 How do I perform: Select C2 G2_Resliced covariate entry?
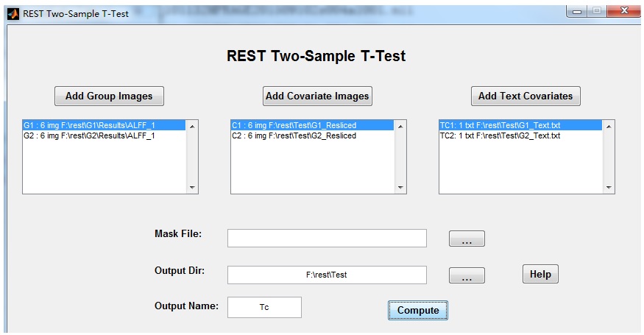313,135
